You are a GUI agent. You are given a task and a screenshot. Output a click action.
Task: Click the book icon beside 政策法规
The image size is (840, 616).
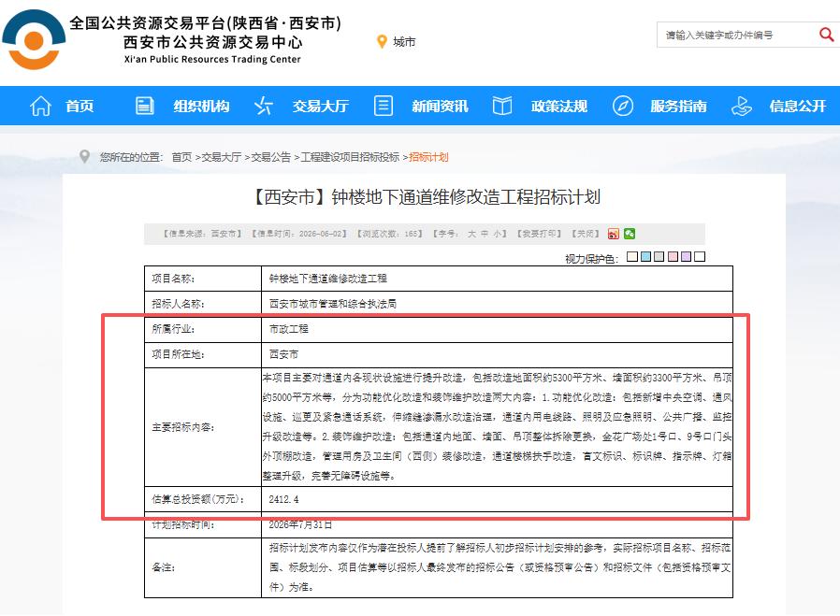coord(502,106)
